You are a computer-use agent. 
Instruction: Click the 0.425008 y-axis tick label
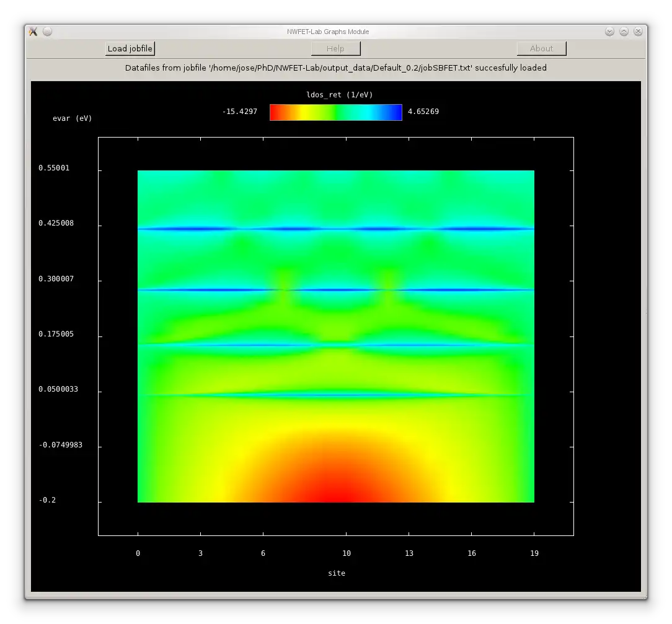point(56,223)
